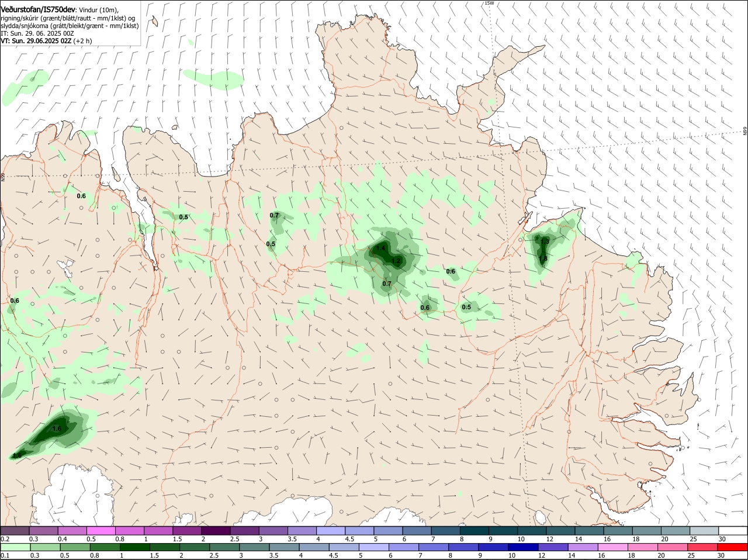Click the 0.7 value directly below 1.2
The width and height of the screenshot is (748, 560).
387,284
